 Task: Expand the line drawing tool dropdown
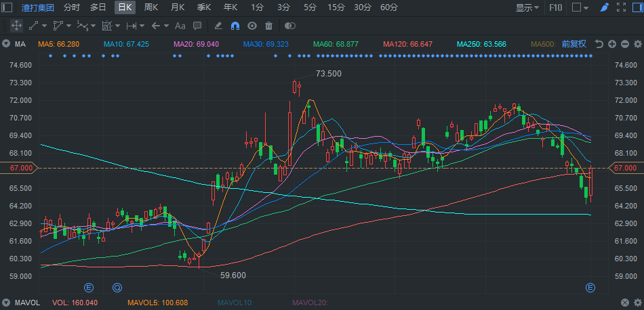click(x=45, y=26)
